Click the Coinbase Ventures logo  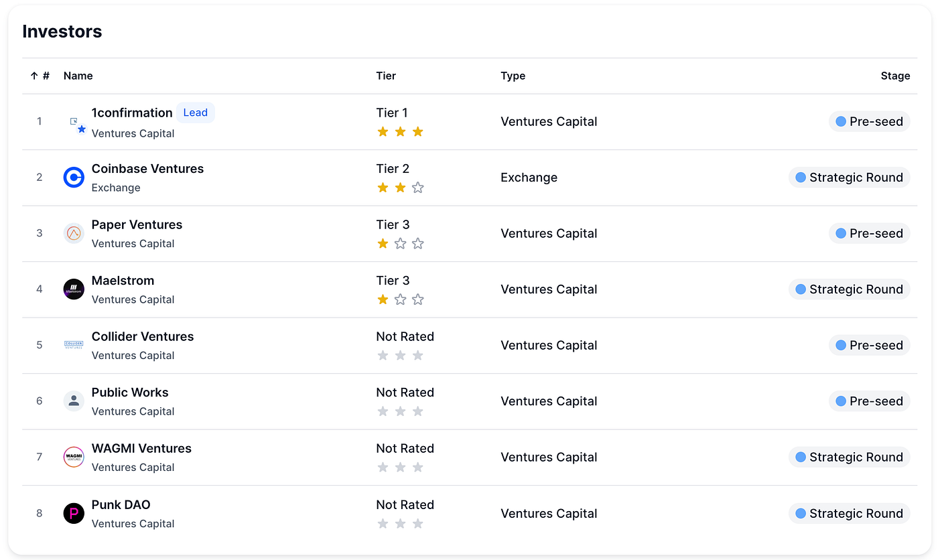pyautogui.click(x=74, y=178)
